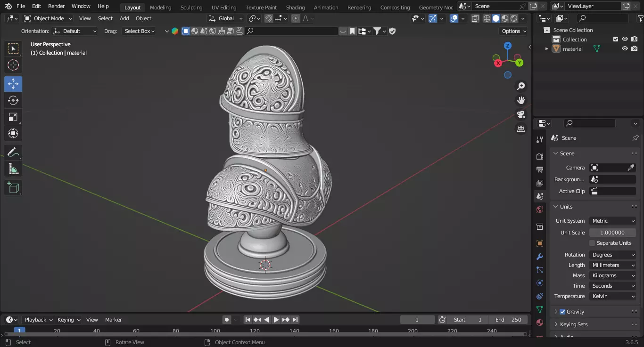Viewport: 644px width, 347px height.
Task: Select the Add Cube tool
Action: [x=13, y=187]
